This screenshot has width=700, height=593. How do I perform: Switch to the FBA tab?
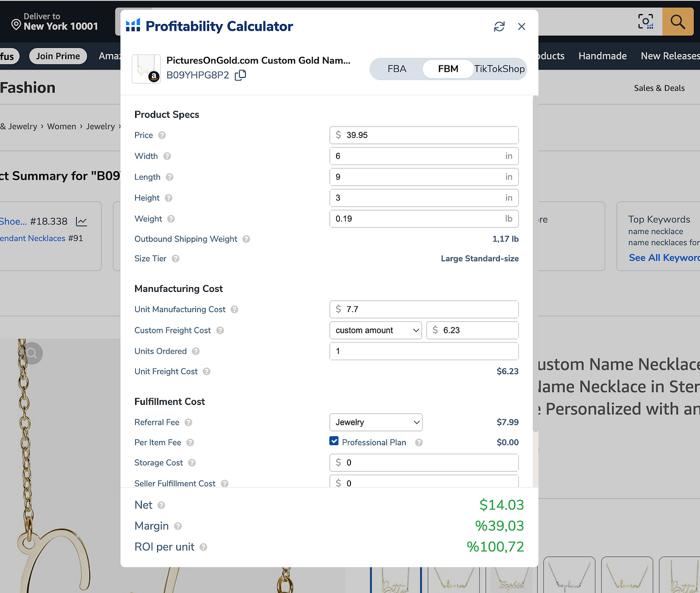(x=397, y=69)
